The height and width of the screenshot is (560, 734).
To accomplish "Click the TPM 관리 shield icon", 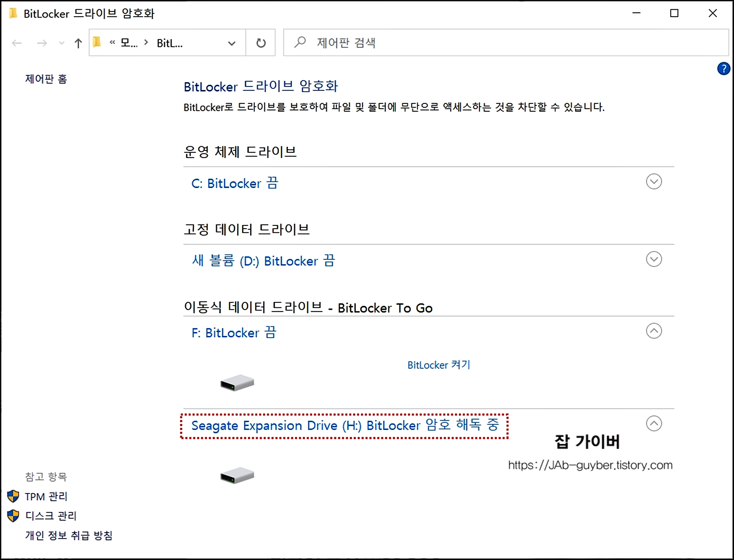I will coord(13,496).
